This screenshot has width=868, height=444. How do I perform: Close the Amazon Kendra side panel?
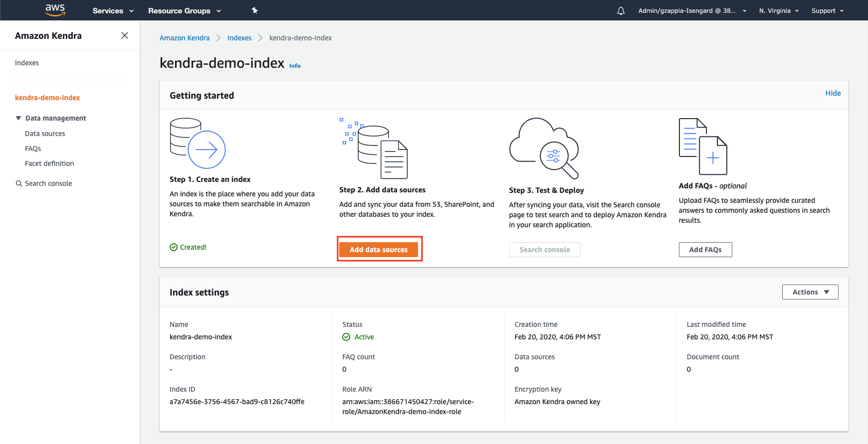125,35
